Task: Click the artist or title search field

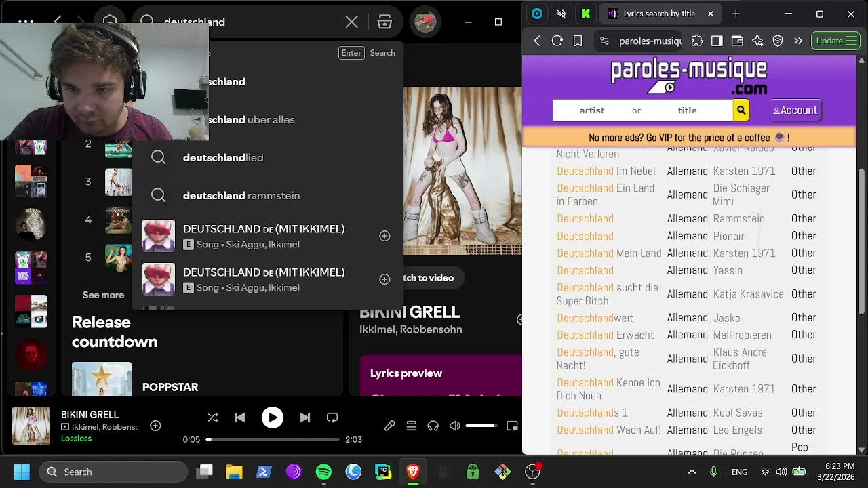Action: [x=643, y=110]
